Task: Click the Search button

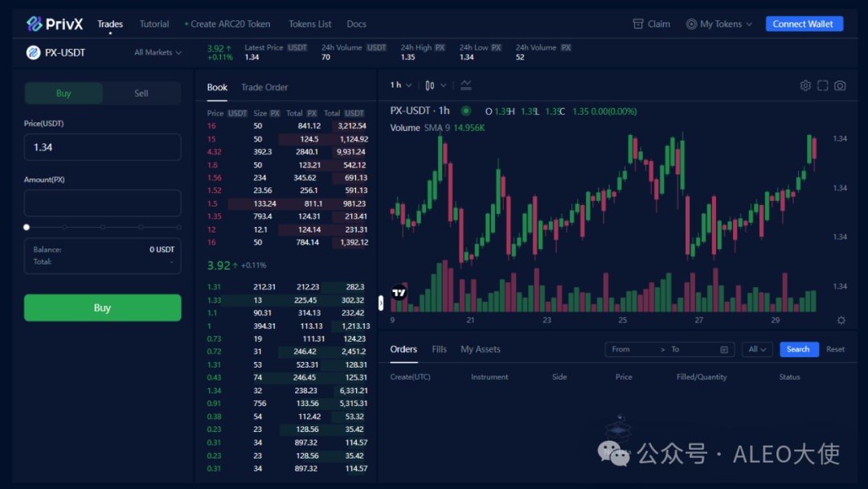Action: point(799,349)
